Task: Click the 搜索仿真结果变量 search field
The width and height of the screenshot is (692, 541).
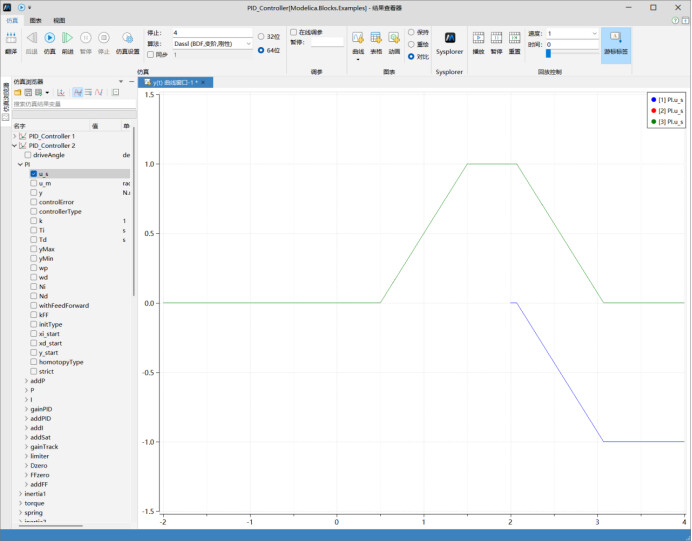Action: tap(74, 104)
